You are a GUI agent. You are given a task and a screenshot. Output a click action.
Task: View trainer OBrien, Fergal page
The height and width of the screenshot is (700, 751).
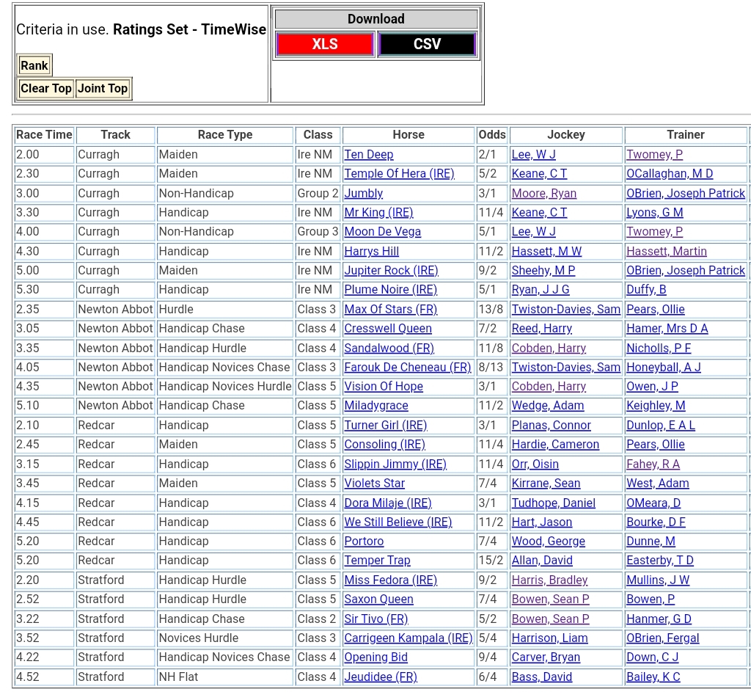click(x=662, y=638)
